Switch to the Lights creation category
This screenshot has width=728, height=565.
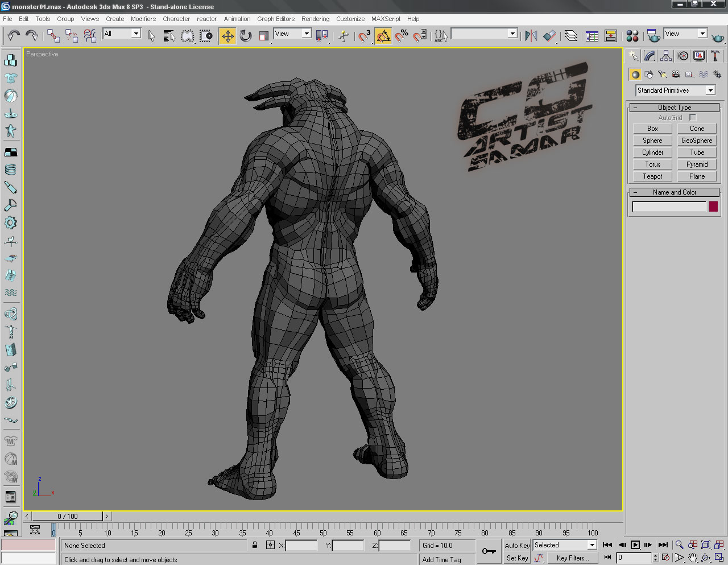(x=661, y=74)
